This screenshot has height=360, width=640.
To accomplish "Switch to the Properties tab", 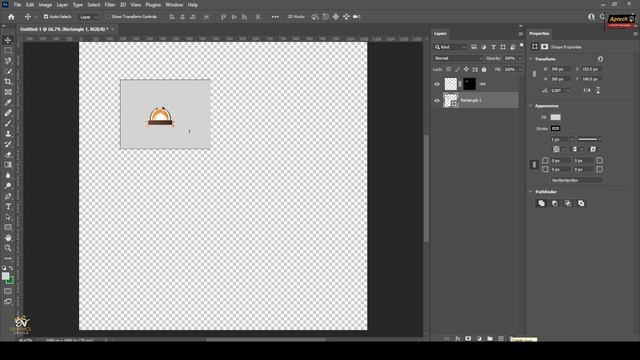I will point(539,33).
